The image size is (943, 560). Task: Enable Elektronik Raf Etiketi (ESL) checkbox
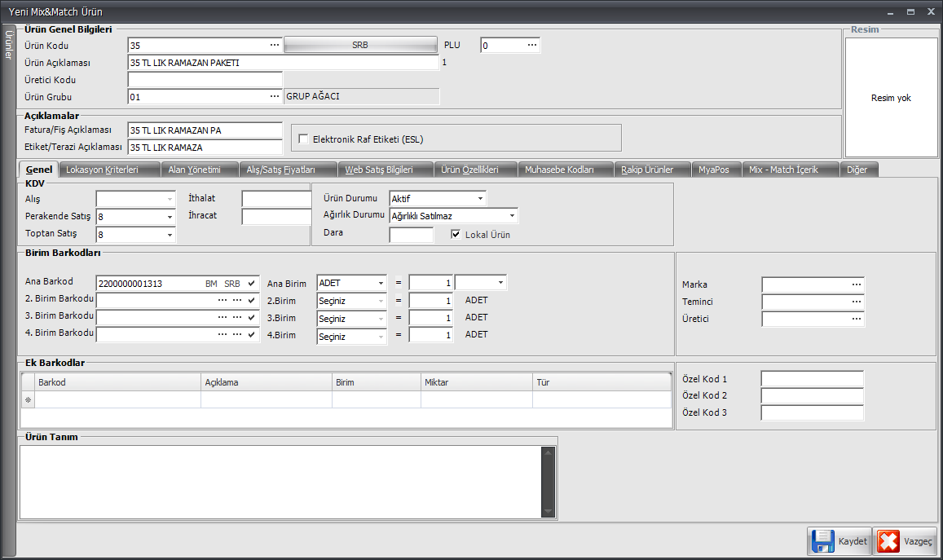(304, 139)
